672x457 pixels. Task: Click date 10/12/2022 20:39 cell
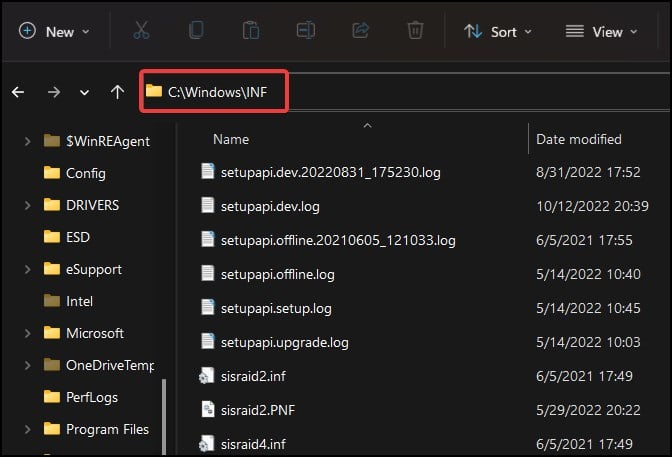pos(592,207)
